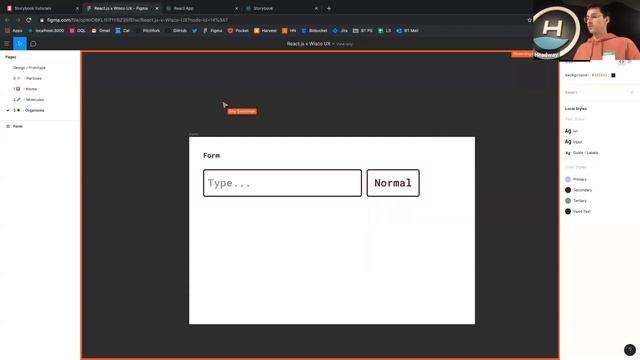Bookmark this page with the star icon
The image size is (640, 360).
tap(529, 20)
